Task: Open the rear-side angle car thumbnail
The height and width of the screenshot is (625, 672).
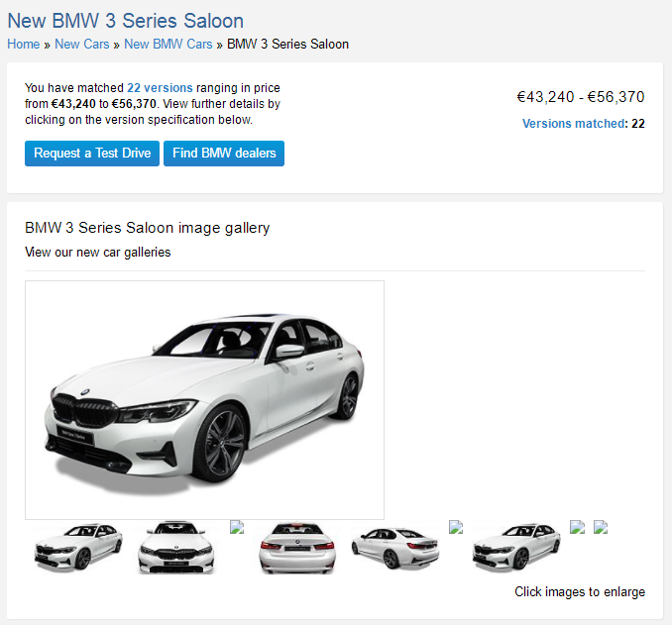Action: 395,548
